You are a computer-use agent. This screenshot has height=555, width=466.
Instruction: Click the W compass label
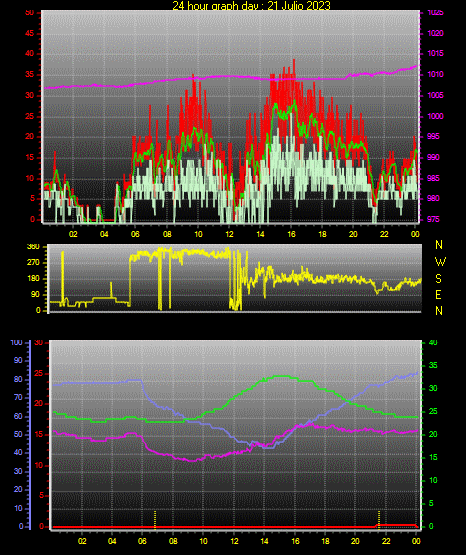pos(440,262)
